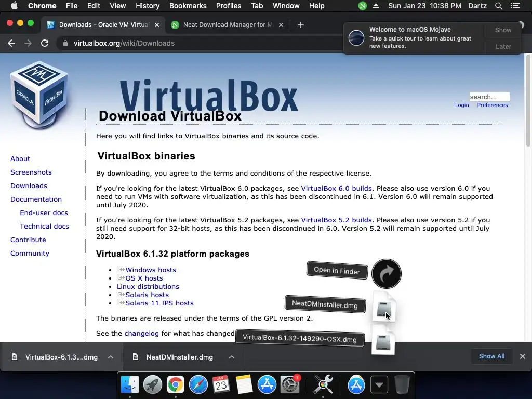
Task: Open the Preferences link
Action: (493, 105)
